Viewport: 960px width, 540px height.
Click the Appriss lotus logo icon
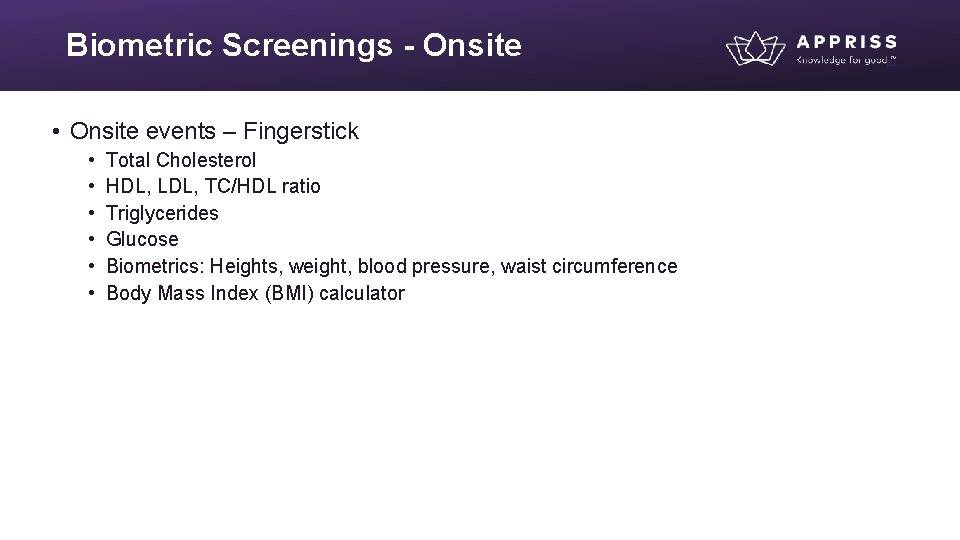click(x=756, y=48)
